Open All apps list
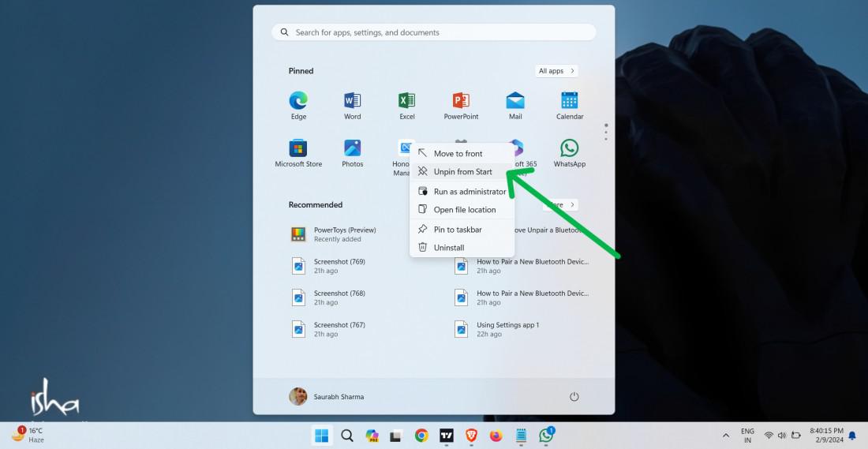 coord(556,71)
